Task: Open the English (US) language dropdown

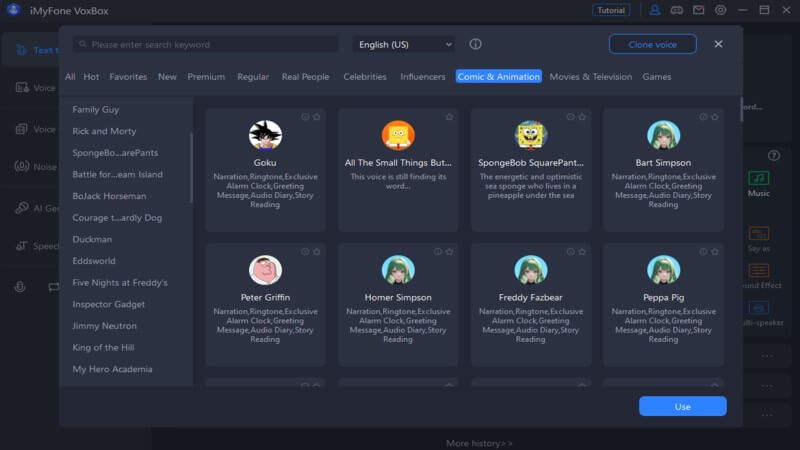Action: click(404, 44)
